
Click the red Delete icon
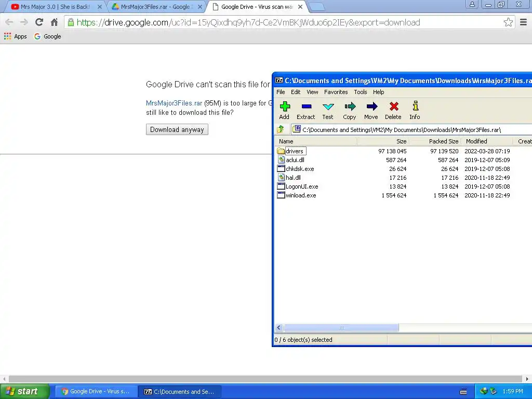click(394, 107)
